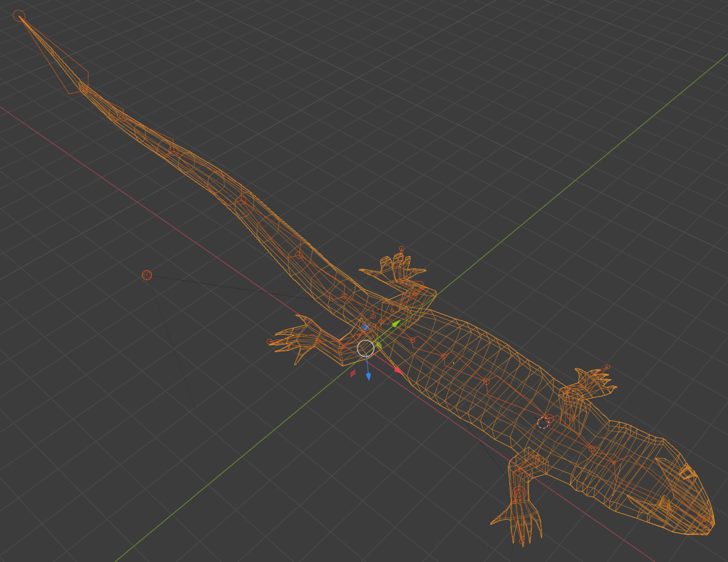Click the red plane-constraint handle of the gizmo
Image resolution: width=728 pixels, height=562 pixels.
click(353, 374)
